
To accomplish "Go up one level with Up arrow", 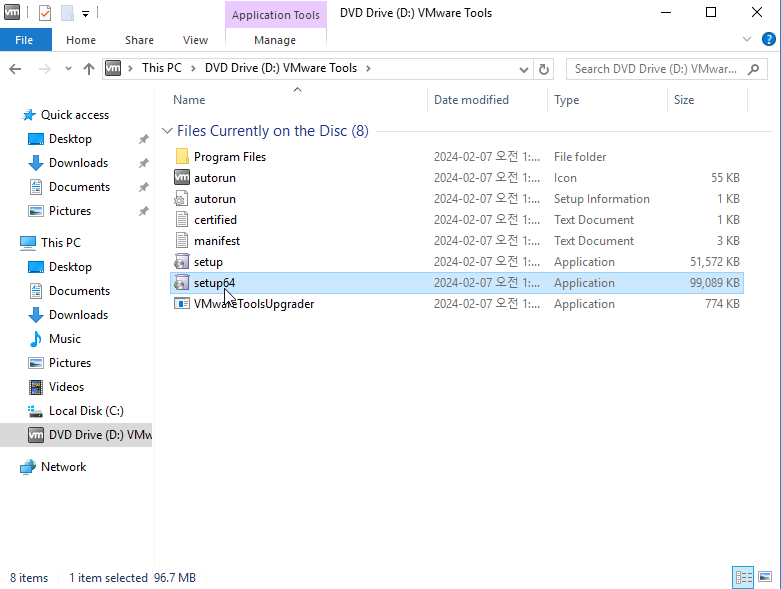I will 89,69.
